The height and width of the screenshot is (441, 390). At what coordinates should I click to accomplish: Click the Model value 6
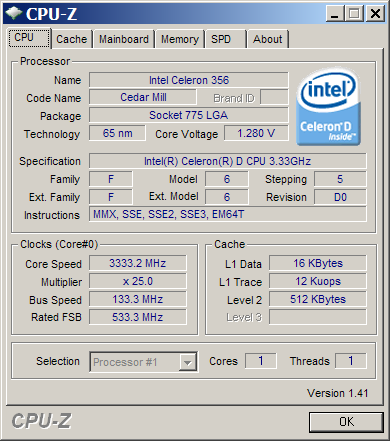coord(227,179)
